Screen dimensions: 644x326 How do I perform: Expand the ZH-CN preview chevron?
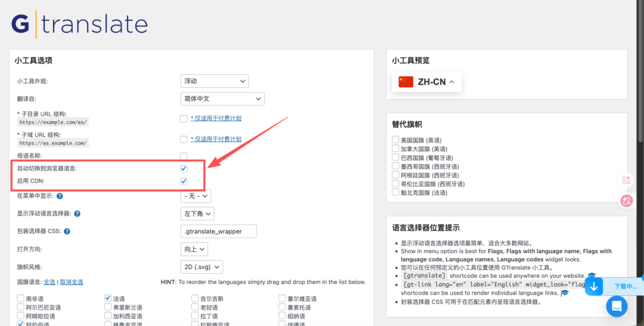tap(452, 82)
